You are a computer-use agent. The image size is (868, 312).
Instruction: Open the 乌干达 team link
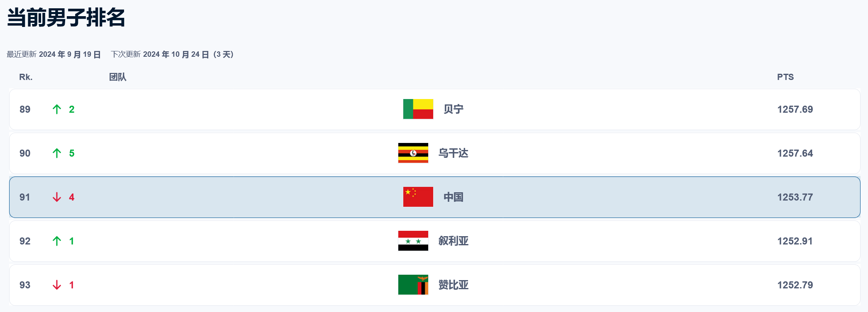tap(453, 153)
